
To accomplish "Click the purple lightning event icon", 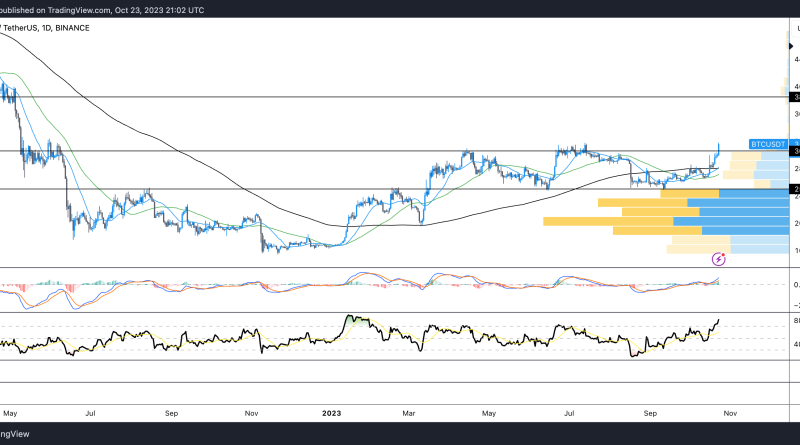I will pos(718,259).
